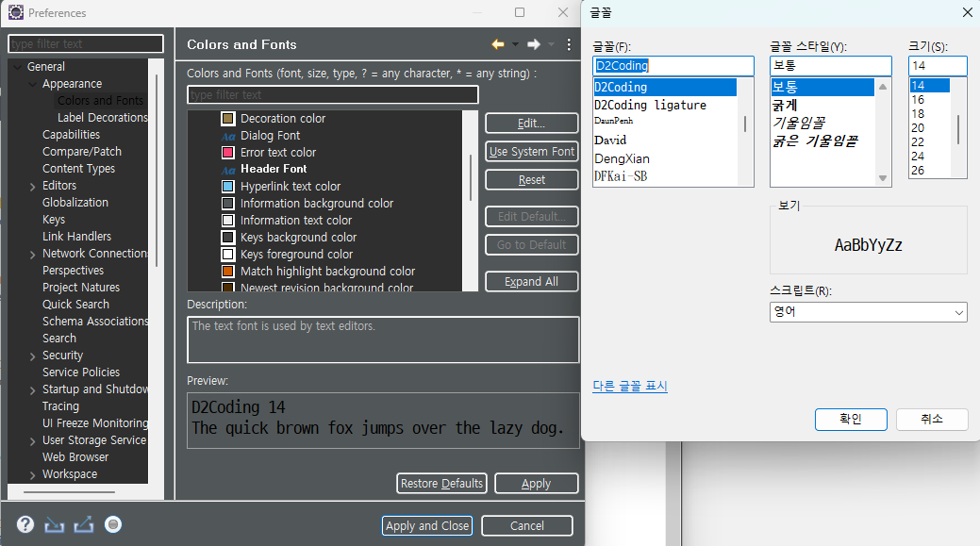Confirm font dialog with 확인 button
980x546 pixels.
(x=851, y=420)
